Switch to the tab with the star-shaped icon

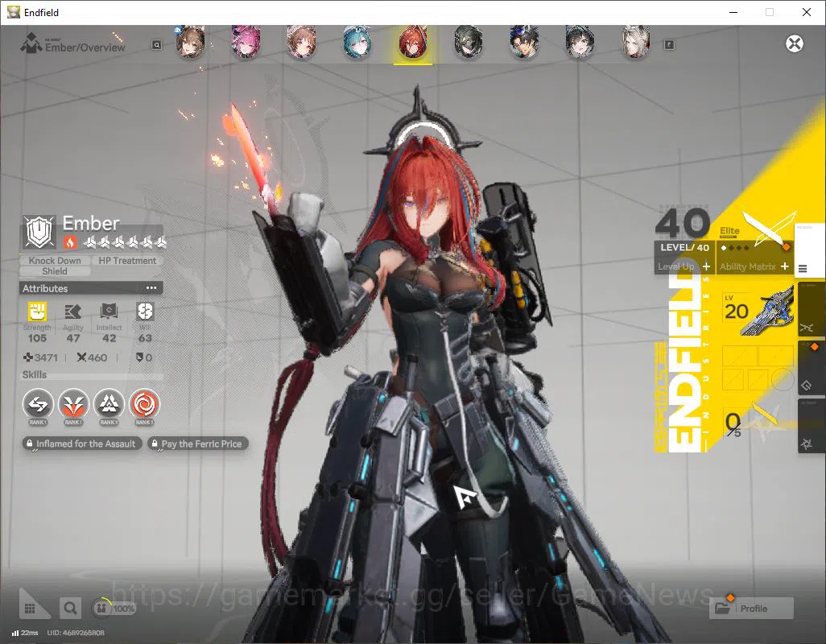tap(811, 424)
